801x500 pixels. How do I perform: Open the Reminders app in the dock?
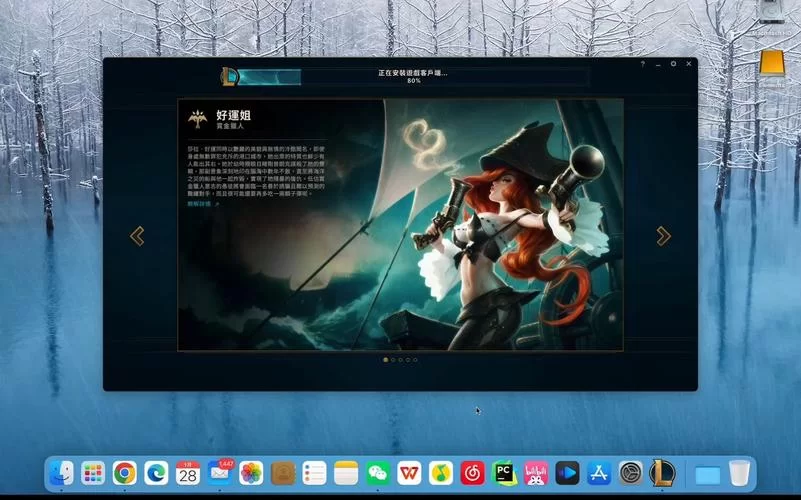pos(315,473)
